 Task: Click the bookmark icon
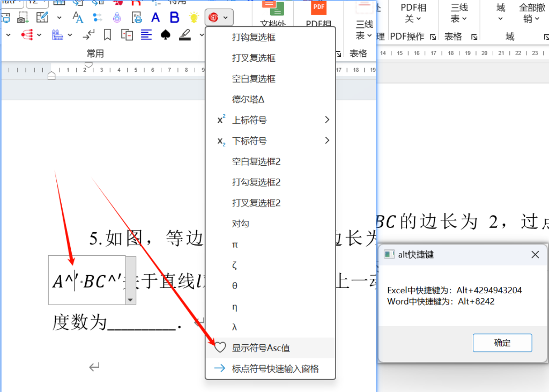pos(107,35)
